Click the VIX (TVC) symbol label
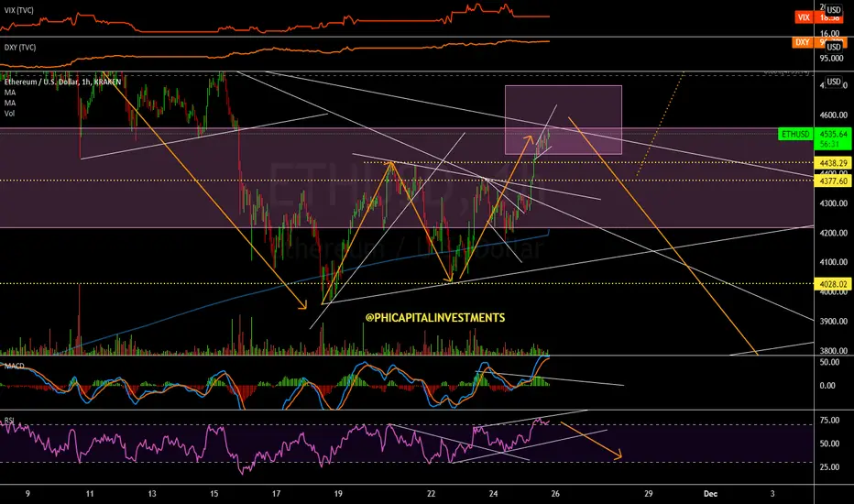The height and width of the screenshot is (504, 854). [18, 10]
